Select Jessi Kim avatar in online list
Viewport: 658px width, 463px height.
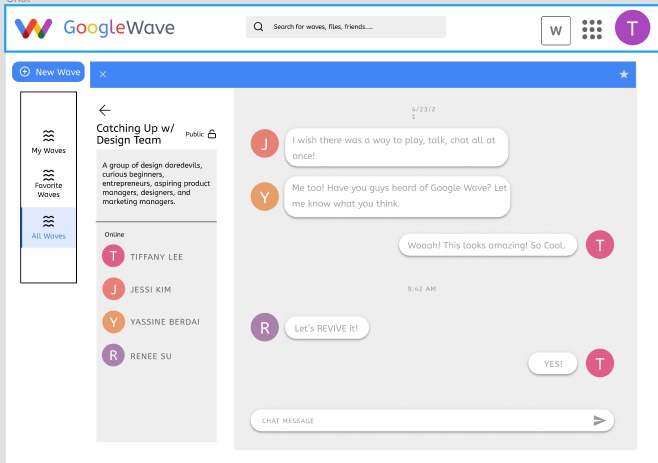[113, 289]
